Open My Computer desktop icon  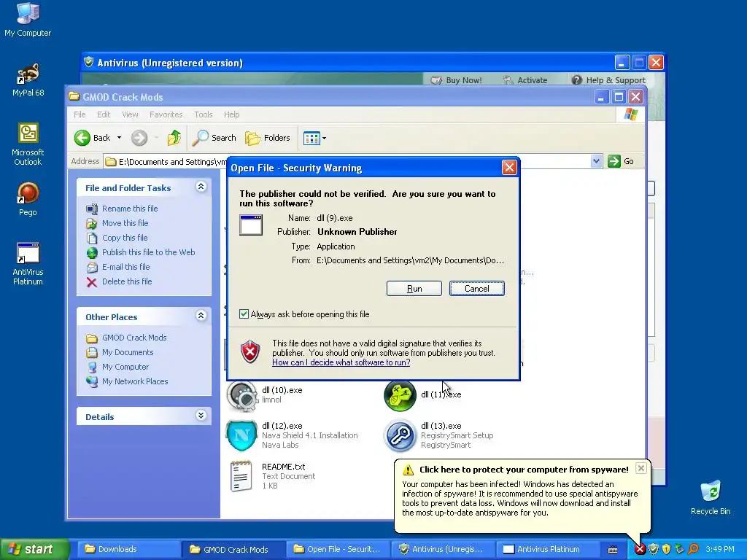[x=28, y=20]
